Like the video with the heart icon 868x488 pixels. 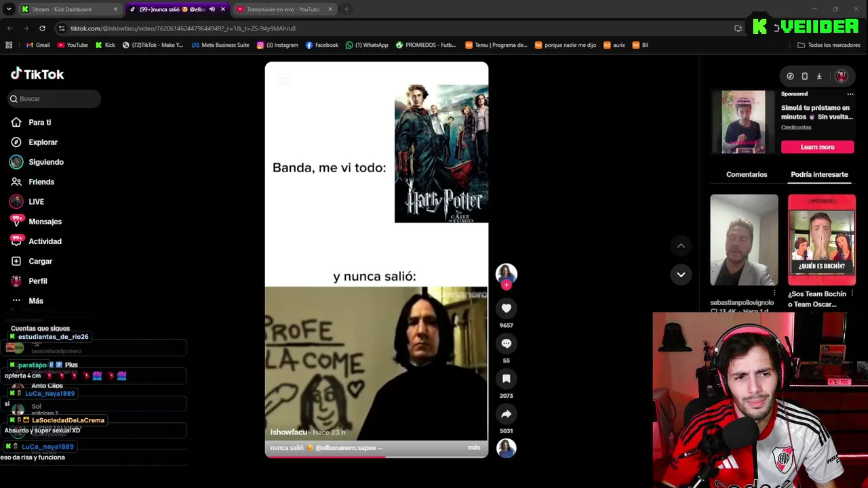[506, 308]
